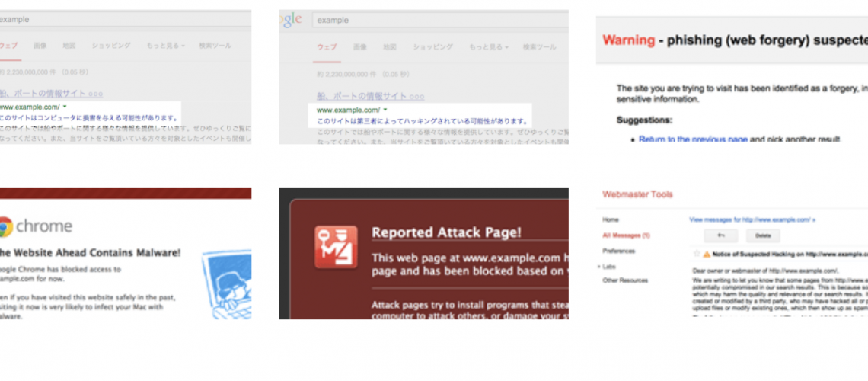
Task: Open Preferences in Webmaster Tools sidebar
Action: [x=619, y=251]
